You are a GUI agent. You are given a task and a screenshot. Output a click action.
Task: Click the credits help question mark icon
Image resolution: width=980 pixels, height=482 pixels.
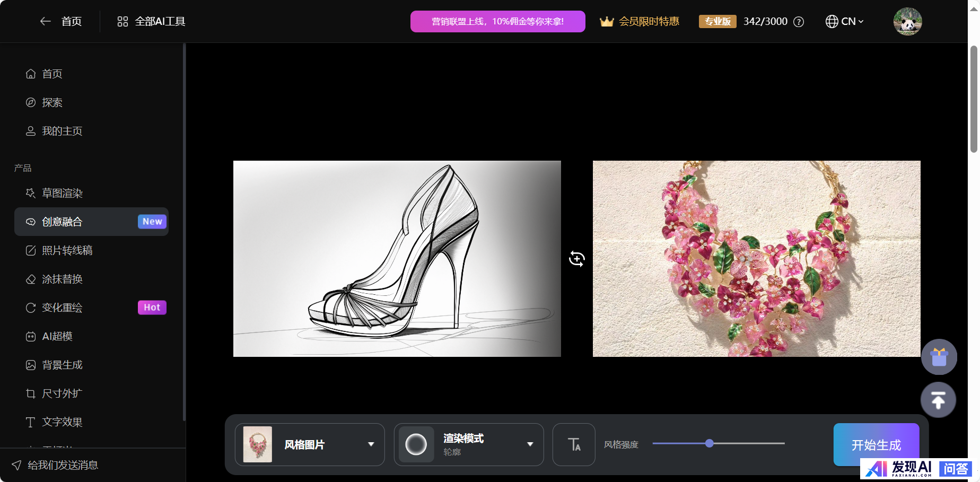799,22
